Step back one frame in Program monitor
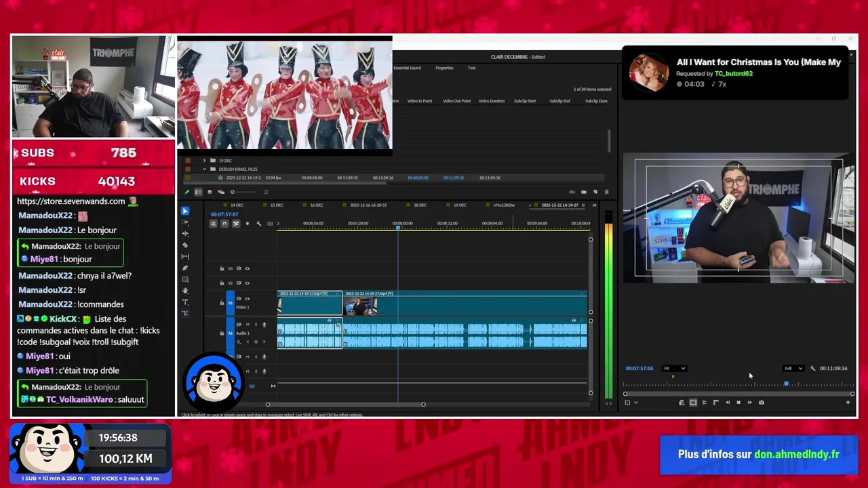Viewport: 868px width, 488px height. (x=728, y=403)
